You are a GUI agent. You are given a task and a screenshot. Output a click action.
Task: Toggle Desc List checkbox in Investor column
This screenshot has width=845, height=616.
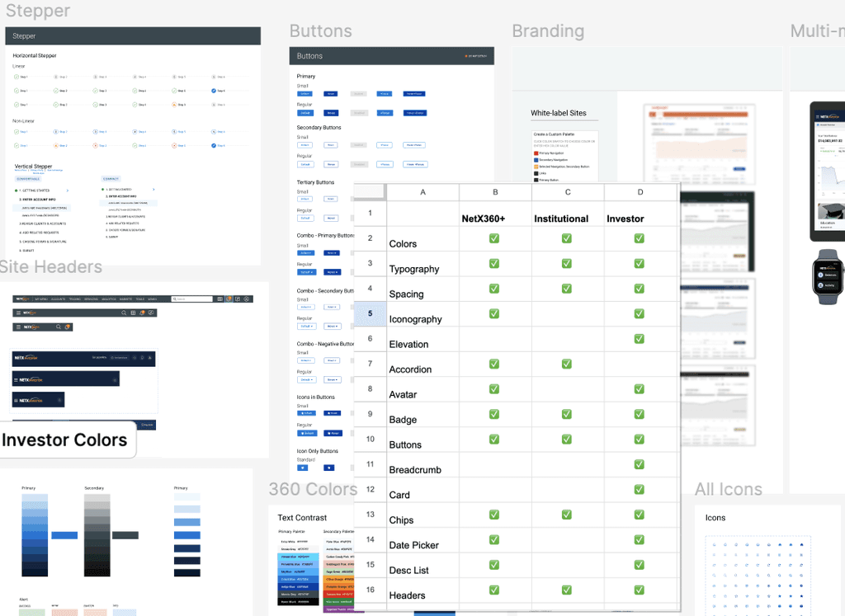pyautogui.click(x=640, y=565)
